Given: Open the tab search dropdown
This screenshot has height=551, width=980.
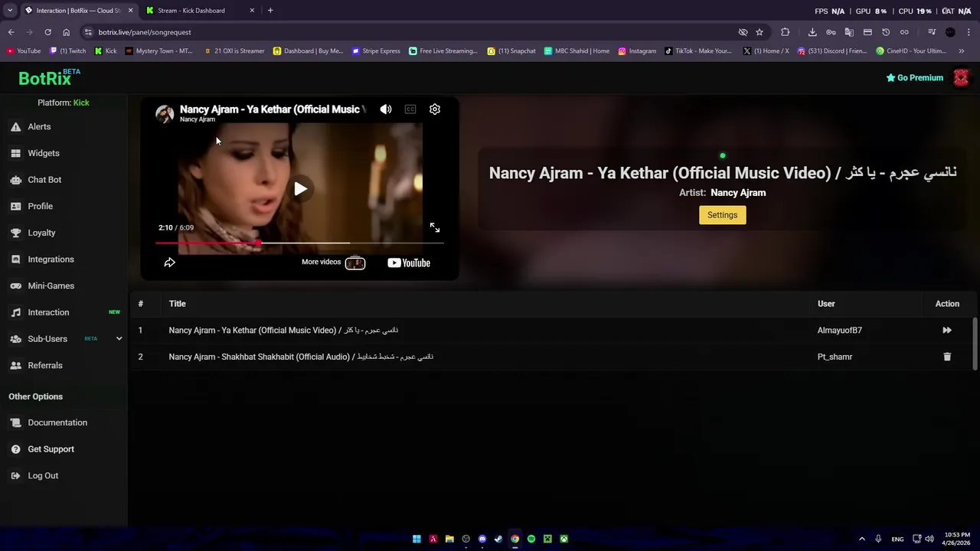Looking at the screenshot, I should point(9,11).
